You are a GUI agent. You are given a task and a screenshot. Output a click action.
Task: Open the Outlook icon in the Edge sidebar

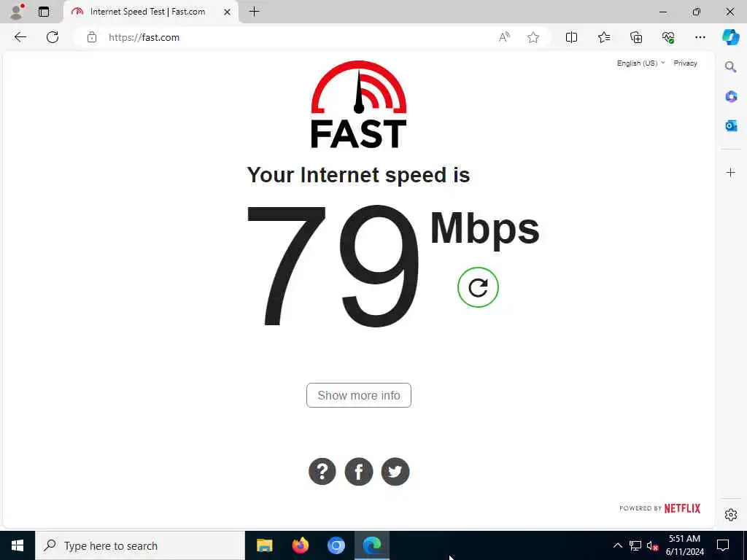coord(731,125)
